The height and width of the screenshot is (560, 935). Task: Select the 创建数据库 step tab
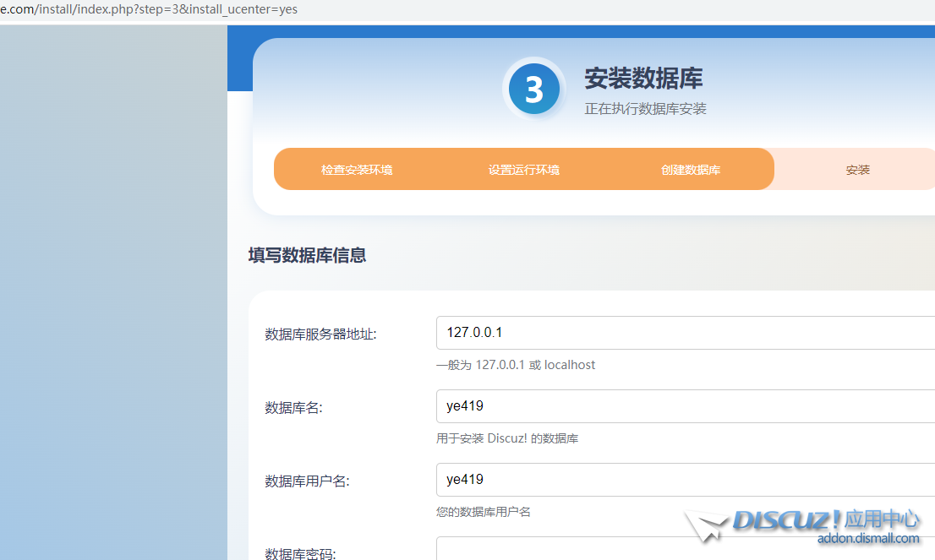click(x=691, y=170)
